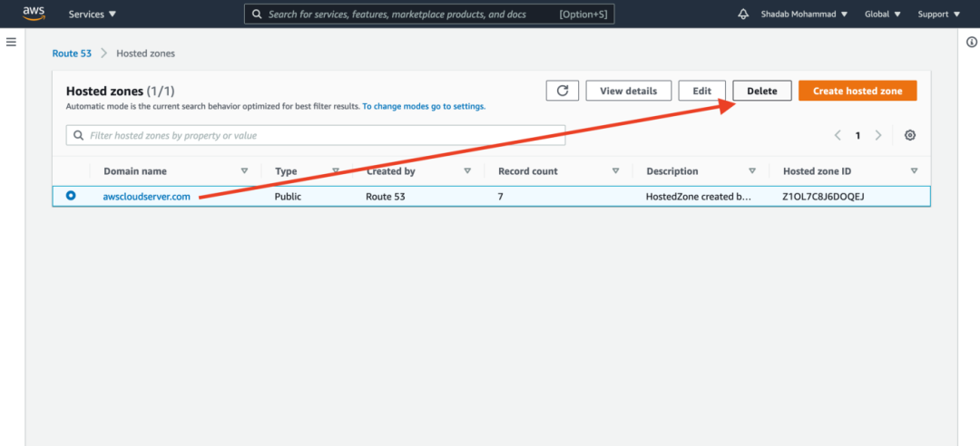
Task: Click the Hosted zones breadcrumb text
Action: click(145, 53)
